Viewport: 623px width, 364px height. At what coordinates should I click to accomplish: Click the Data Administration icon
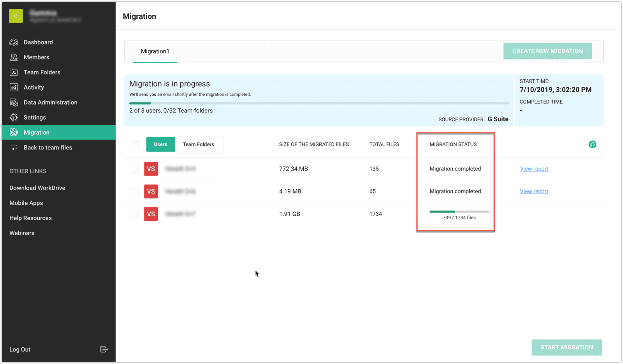point(14,102)
